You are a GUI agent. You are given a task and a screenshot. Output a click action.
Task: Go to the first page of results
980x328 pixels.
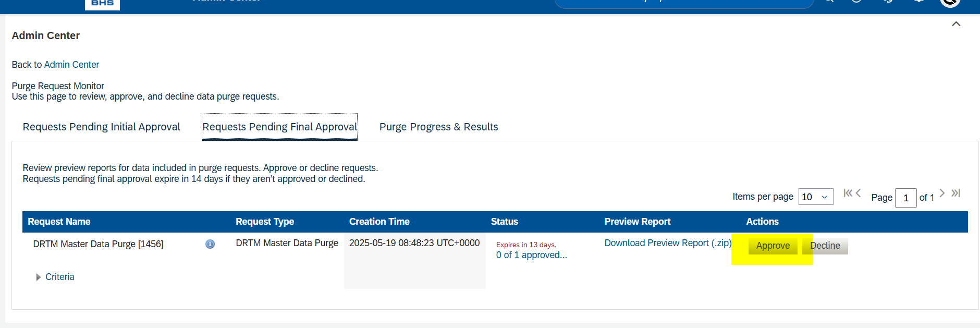[x=847, y=193]
